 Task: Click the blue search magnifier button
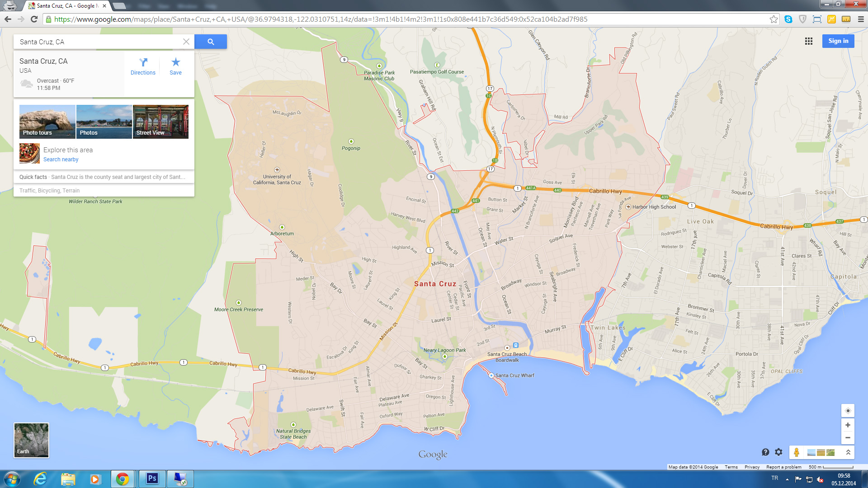(211, 42)
